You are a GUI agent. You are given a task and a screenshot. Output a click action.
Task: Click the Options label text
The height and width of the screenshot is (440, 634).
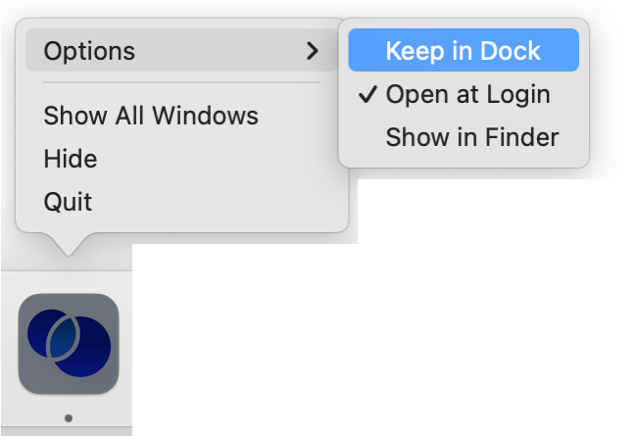(x=89, y=50)
